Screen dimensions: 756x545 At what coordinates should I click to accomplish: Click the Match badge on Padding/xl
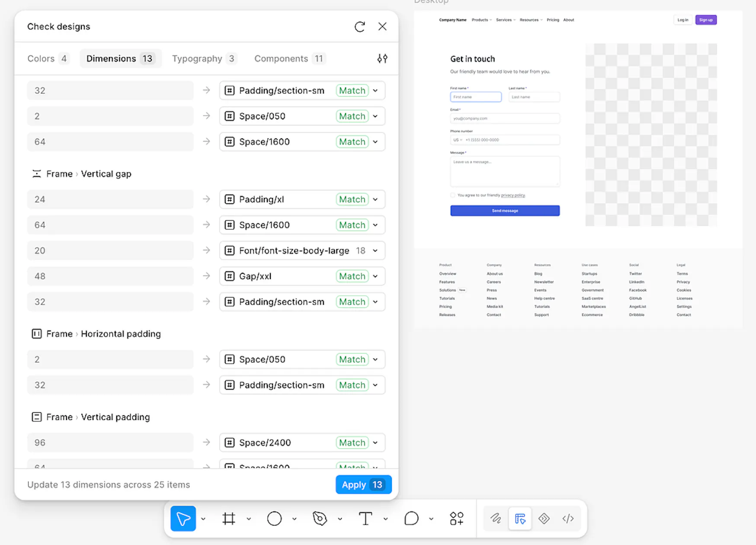coord(352,199)
